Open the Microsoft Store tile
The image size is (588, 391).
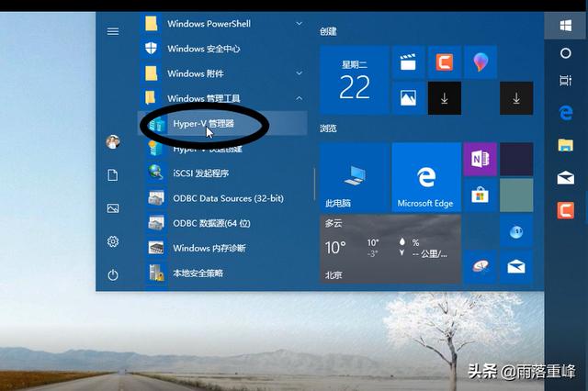click(480, 195)
